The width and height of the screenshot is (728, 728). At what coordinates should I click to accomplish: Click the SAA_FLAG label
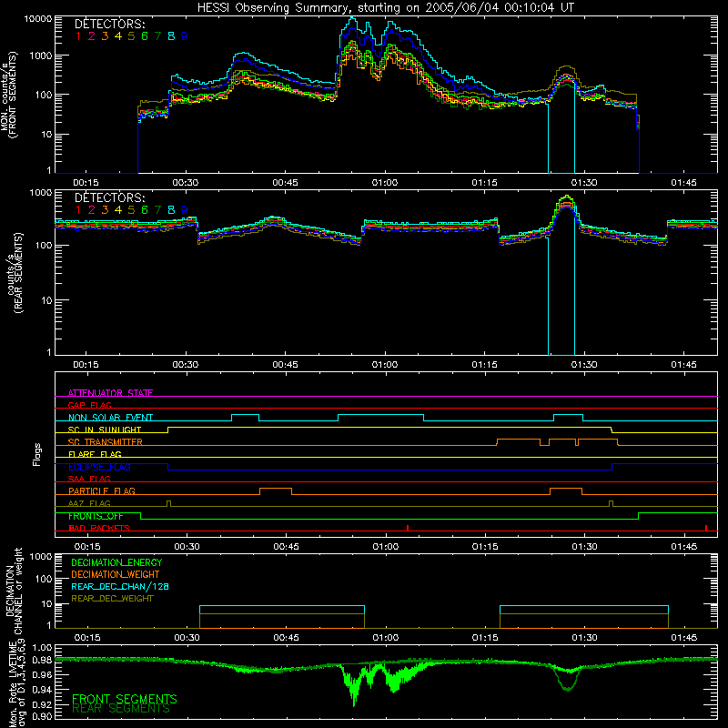89,479
